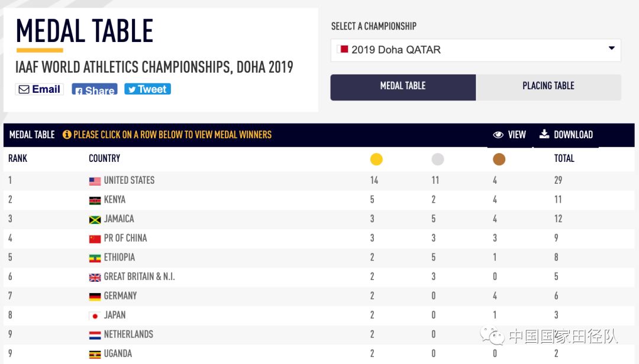Share the medal table on Facebook
This screenshot has height=364, width=639.
(95, 90)
